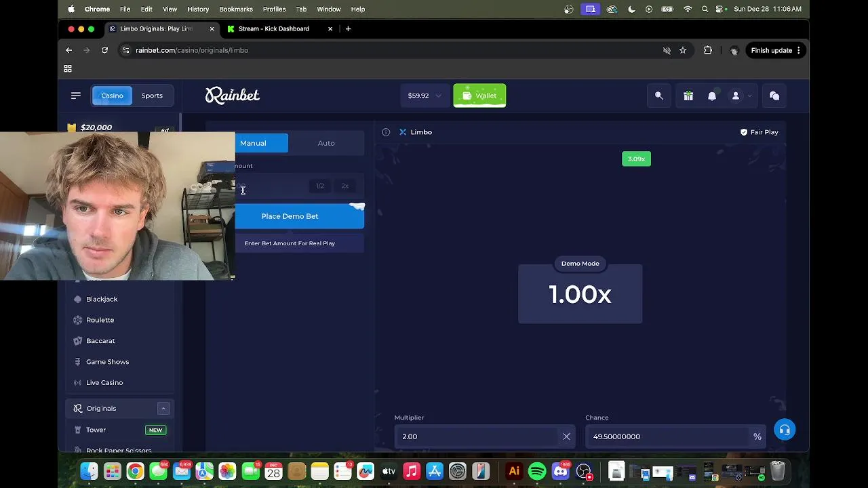The height and width of the screenshot is (488, 868).
Task: Open Finder from the Dock
Action: pos(89,470)
